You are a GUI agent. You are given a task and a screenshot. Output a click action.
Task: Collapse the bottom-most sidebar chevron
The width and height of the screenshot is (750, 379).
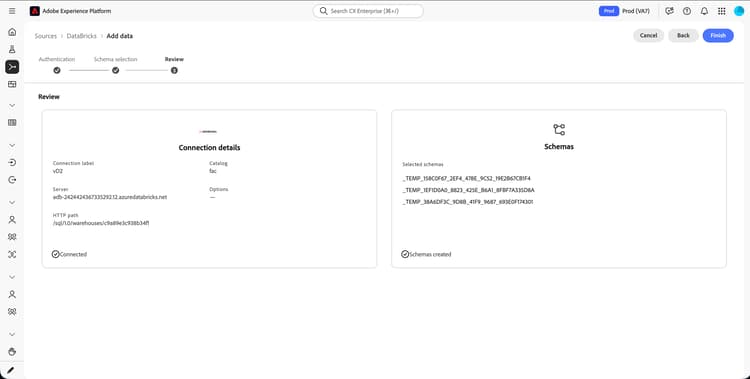pyautogui.click(x=12, y=334)
